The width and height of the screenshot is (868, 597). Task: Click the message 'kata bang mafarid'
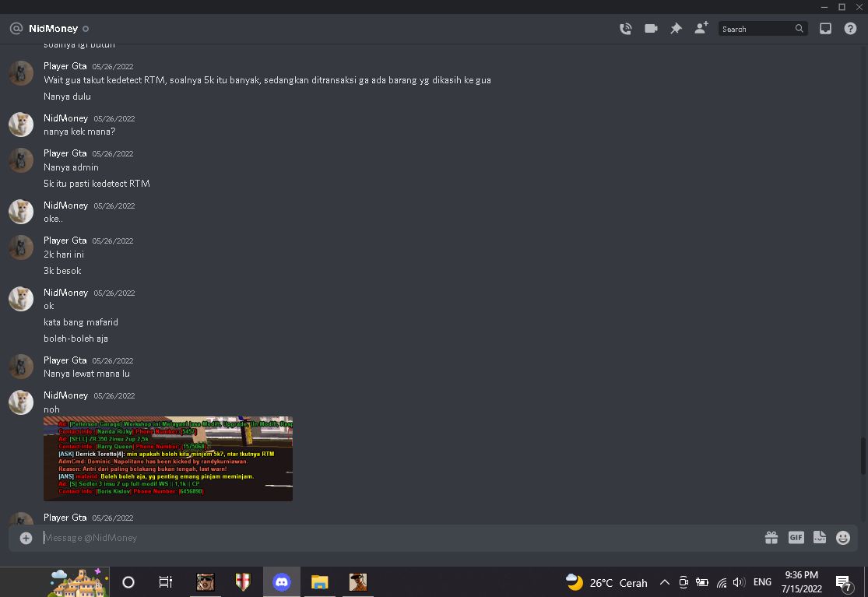[x=81, y=322]
